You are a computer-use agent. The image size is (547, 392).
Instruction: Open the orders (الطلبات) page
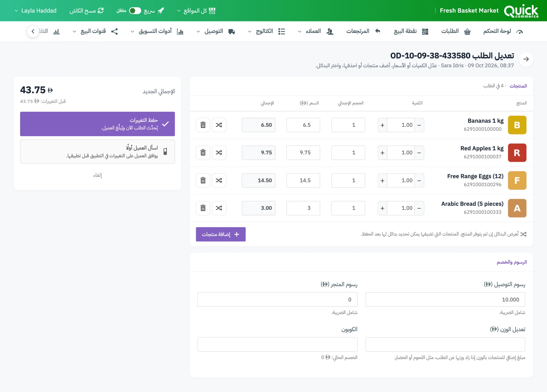(456, 31)
